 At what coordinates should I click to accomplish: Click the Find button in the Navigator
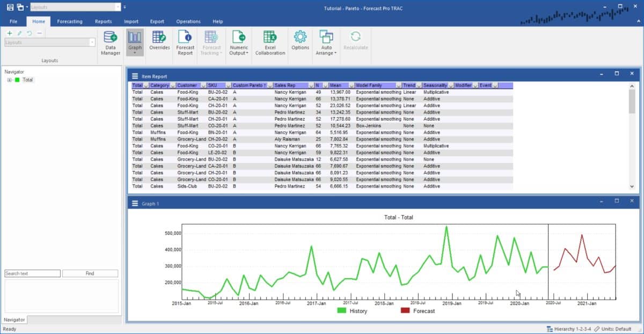90,273
